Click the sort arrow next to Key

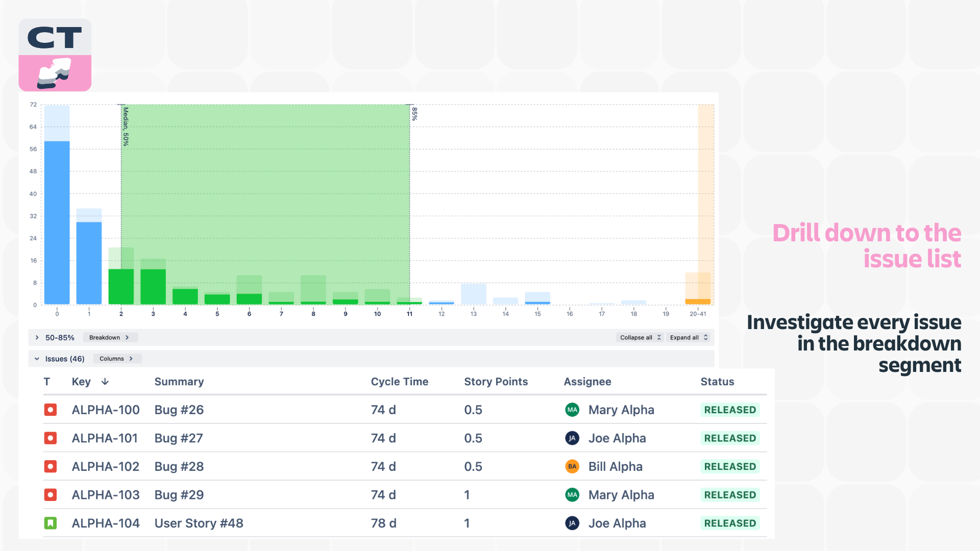tap(105, 382)
